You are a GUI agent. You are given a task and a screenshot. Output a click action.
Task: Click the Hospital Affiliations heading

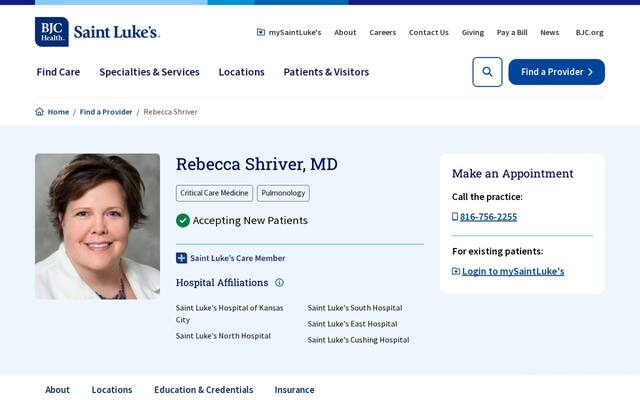click(x=222, y=282)
